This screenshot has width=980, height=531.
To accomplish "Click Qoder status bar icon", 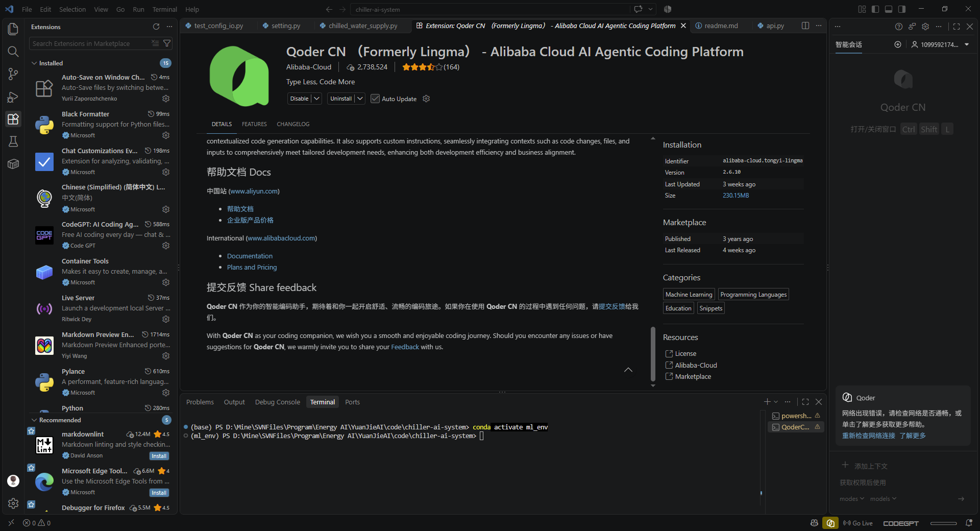I will (830, 523).
